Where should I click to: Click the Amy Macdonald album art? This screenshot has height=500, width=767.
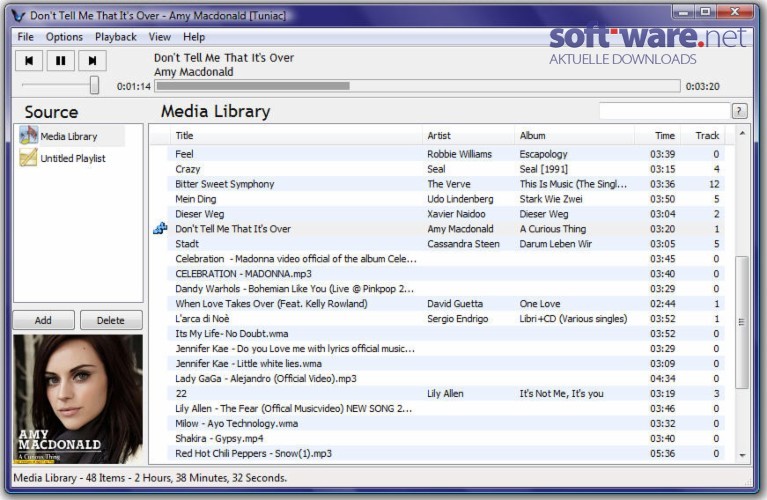[78, 399]
